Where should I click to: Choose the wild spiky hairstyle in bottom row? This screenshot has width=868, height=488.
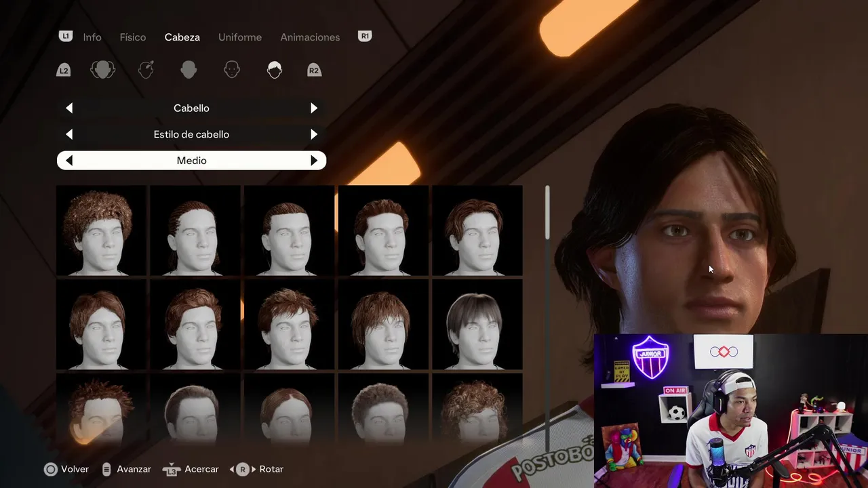(x=101, y=410)
